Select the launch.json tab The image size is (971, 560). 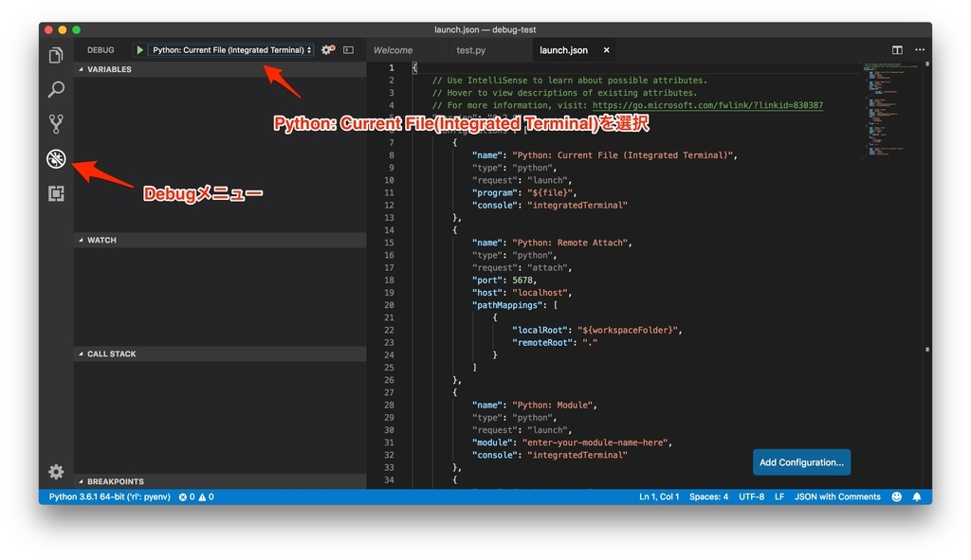[563, 50]
